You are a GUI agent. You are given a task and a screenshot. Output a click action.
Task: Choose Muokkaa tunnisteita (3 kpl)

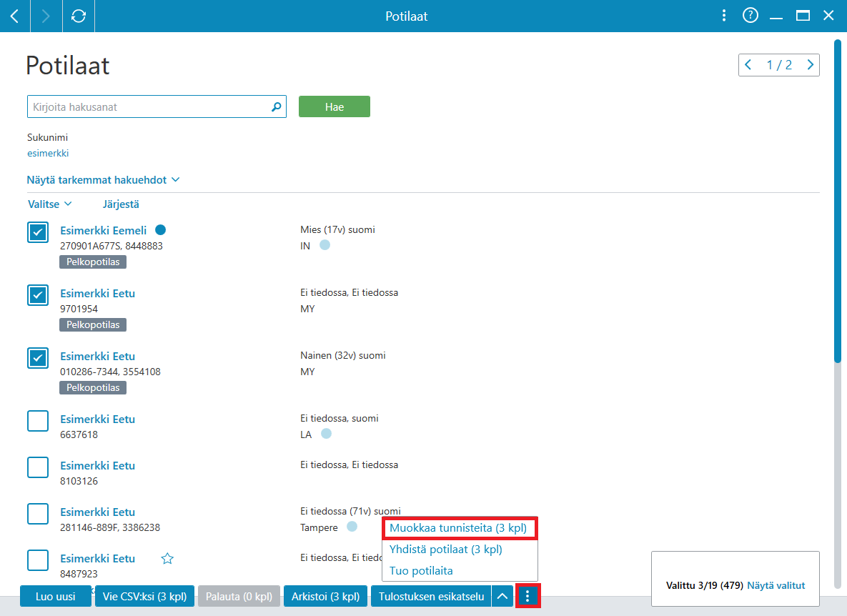coord(458,528)
